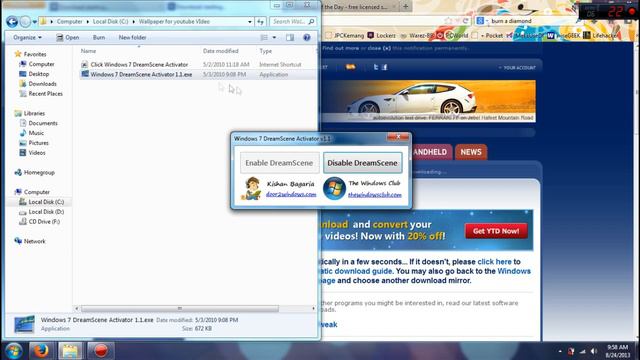Screen dimensions: 640x360
Task: Select Network in navigation pane
Action: (34, 241)
